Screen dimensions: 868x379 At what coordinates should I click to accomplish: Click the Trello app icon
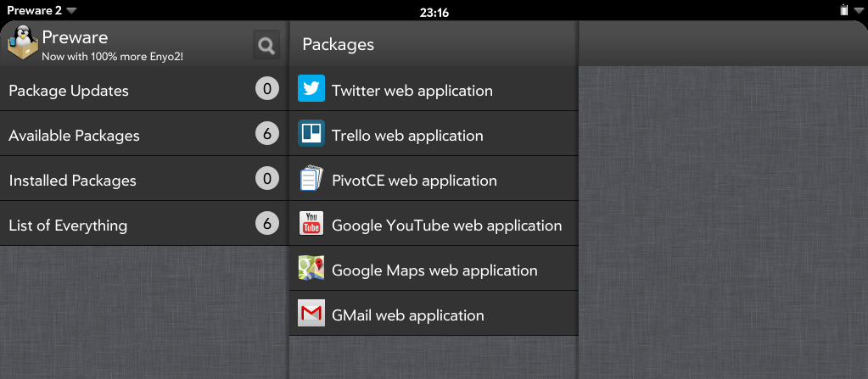point(311,134)
